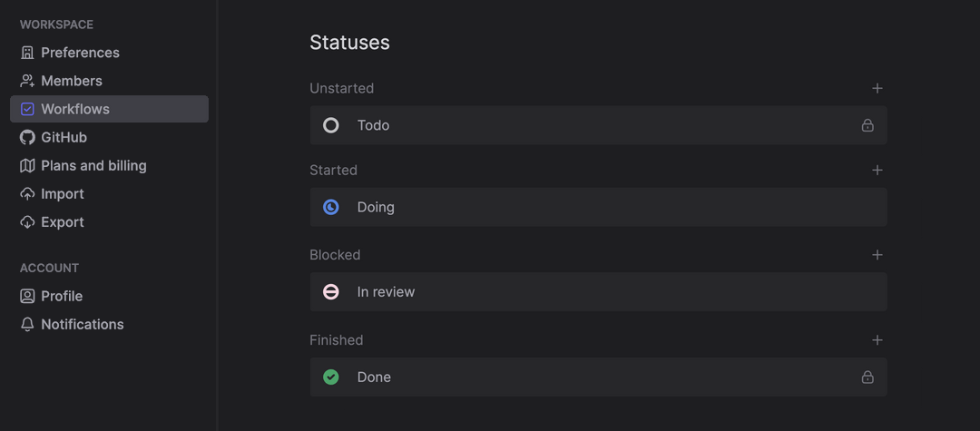Open Preferences in the workspace sidebar
Image resolution: width=980 pixels, height=431 pixels.
click(x=80, y=53)
